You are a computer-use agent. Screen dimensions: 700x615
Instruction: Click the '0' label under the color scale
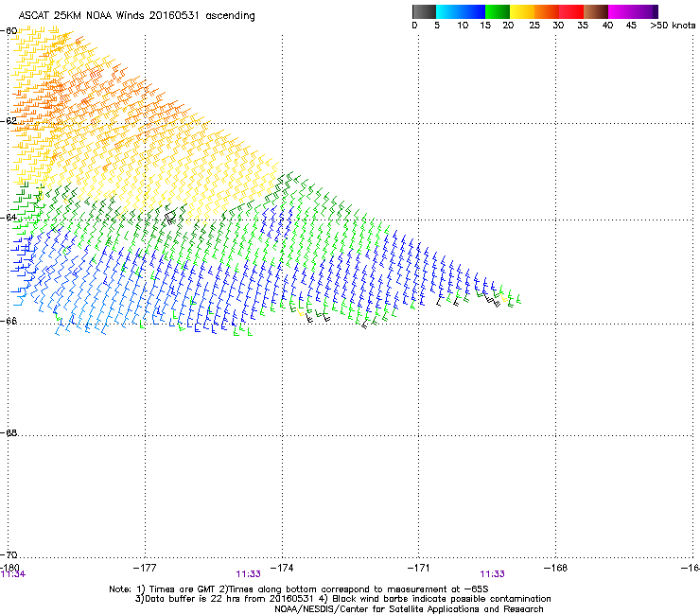pos(414,26)
